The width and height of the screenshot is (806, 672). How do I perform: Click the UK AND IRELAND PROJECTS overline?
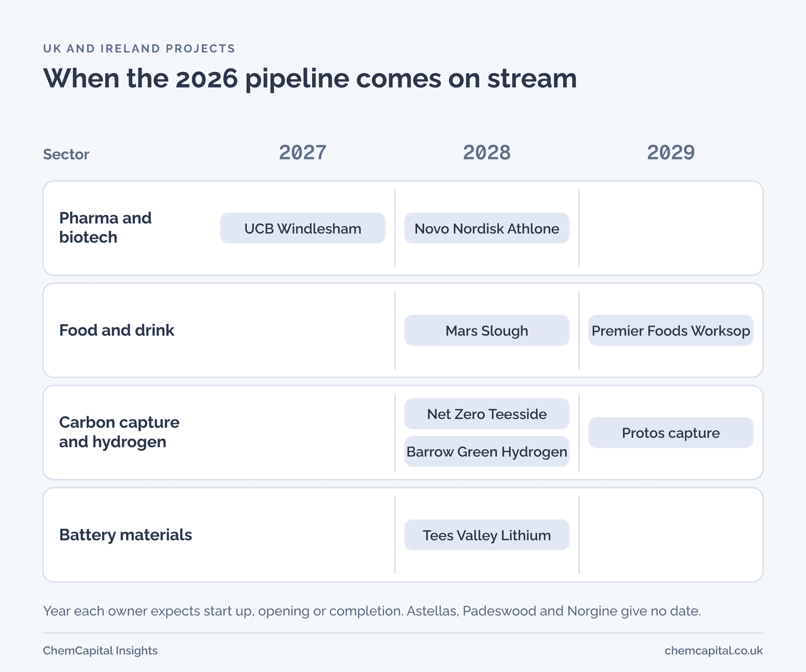(139, 48)
